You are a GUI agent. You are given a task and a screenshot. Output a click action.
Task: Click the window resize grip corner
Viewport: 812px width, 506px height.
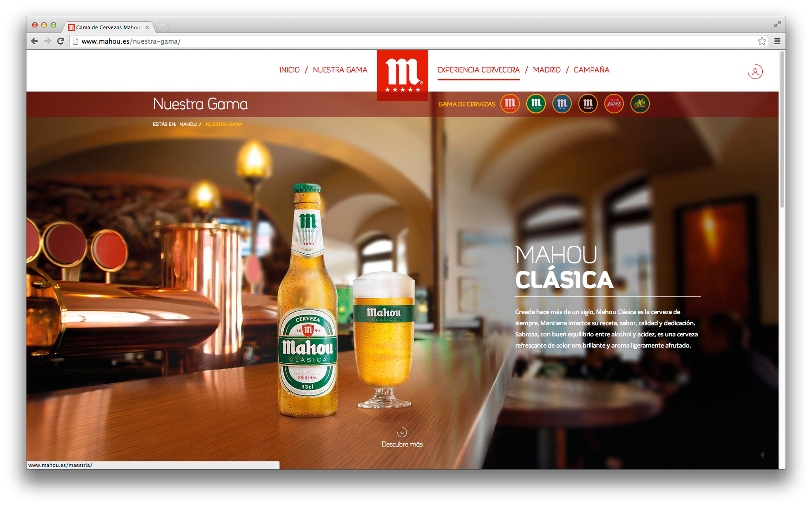763,455
